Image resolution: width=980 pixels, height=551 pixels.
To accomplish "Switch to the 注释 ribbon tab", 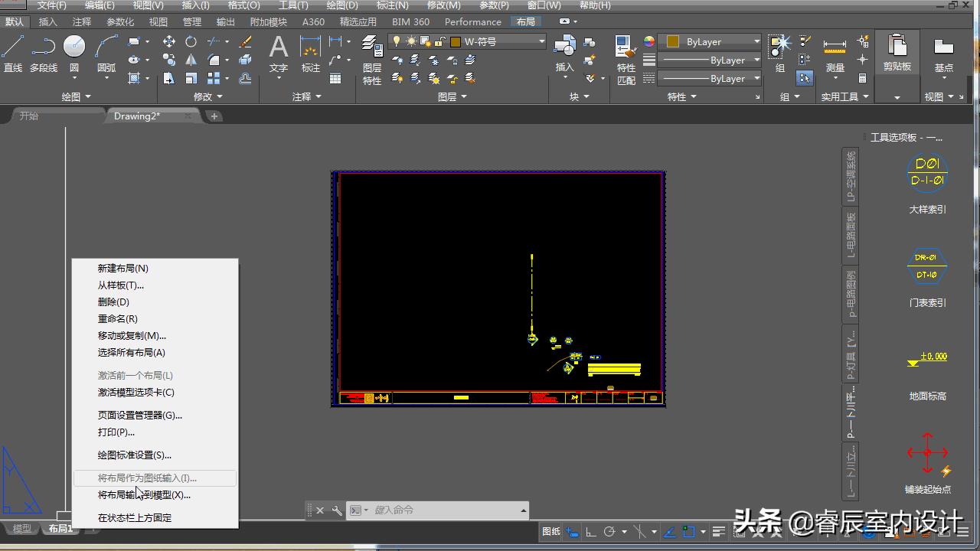I will (81, 21).
